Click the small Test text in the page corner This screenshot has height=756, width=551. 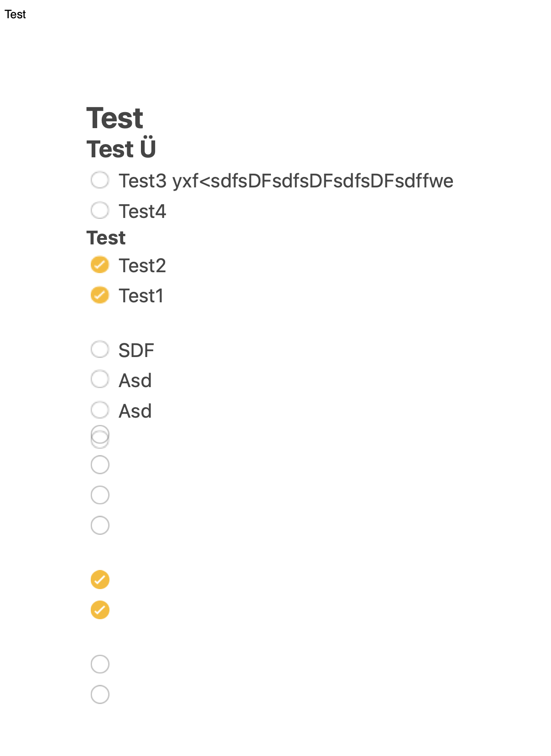click(x=15, y=15)
